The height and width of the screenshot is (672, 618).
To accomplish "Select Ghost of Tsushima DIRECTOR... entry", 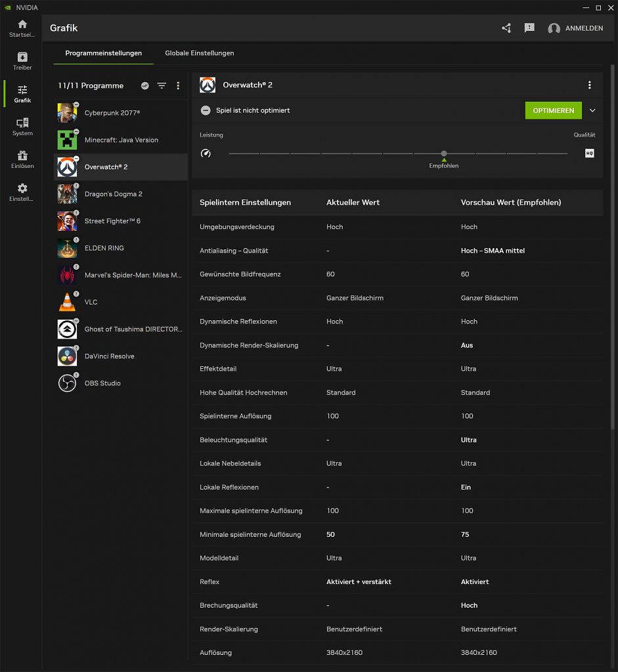I will pyautogui.click(x=121, y=329).
